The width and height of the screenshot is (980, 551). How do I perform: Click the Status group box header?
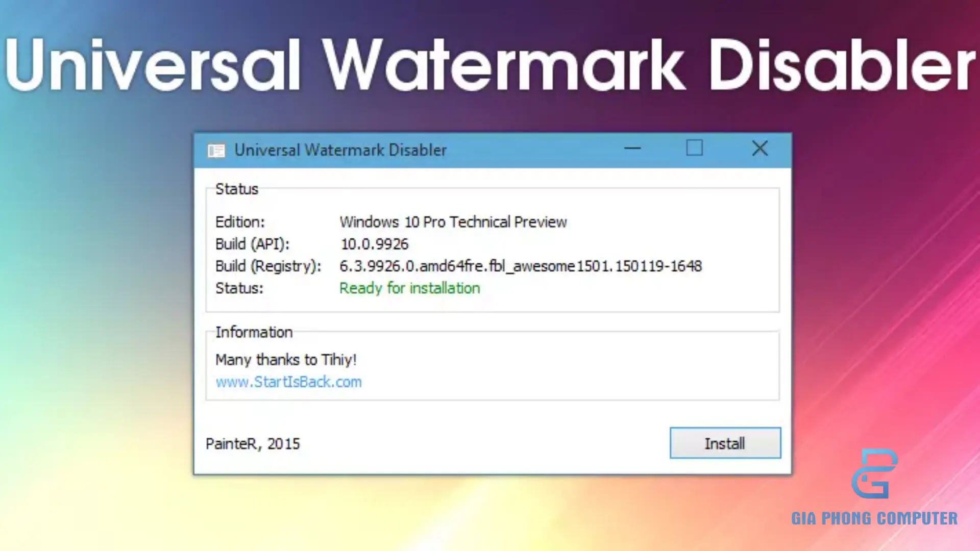[x=237, y=189]
